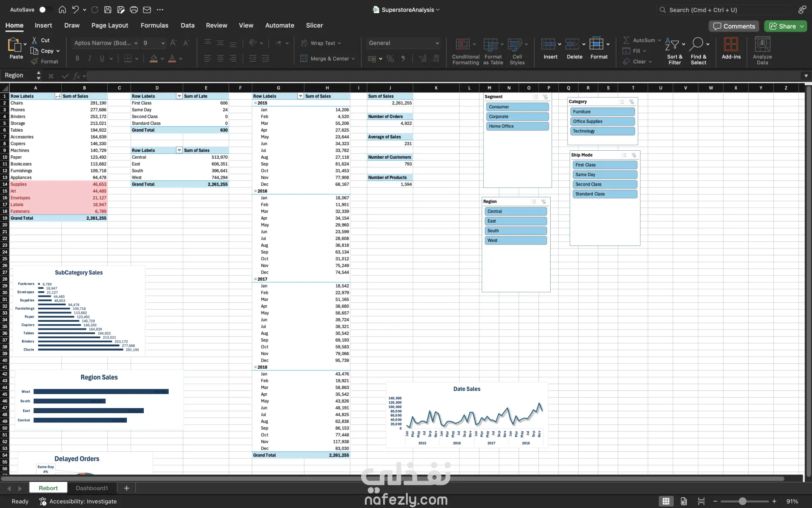Click the Conditional Formatting icon
Image resolution: width=812 pixels, height=508 pixels.
[x=462, y=44]
